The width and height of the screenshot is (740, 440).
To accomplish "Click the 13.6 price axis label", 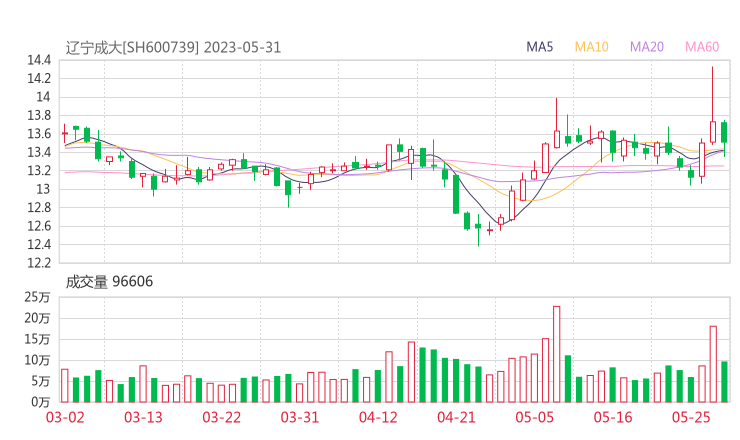I will click(39, 134).
